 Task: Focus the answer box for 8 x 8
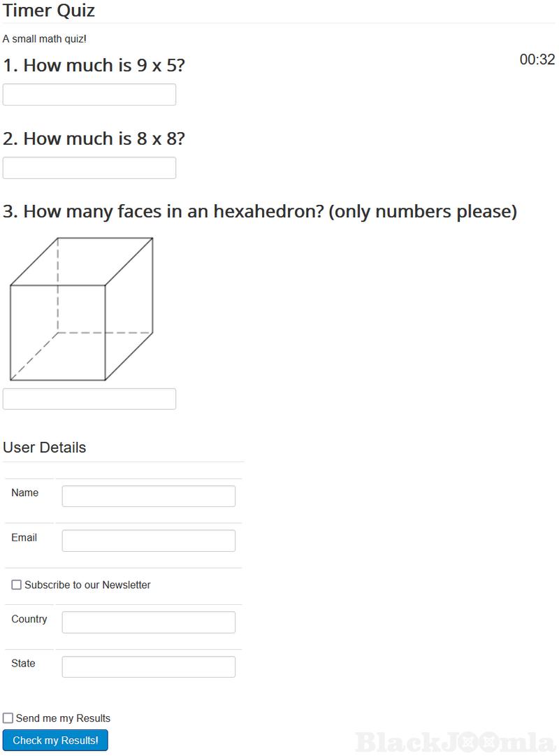point(89,168)
